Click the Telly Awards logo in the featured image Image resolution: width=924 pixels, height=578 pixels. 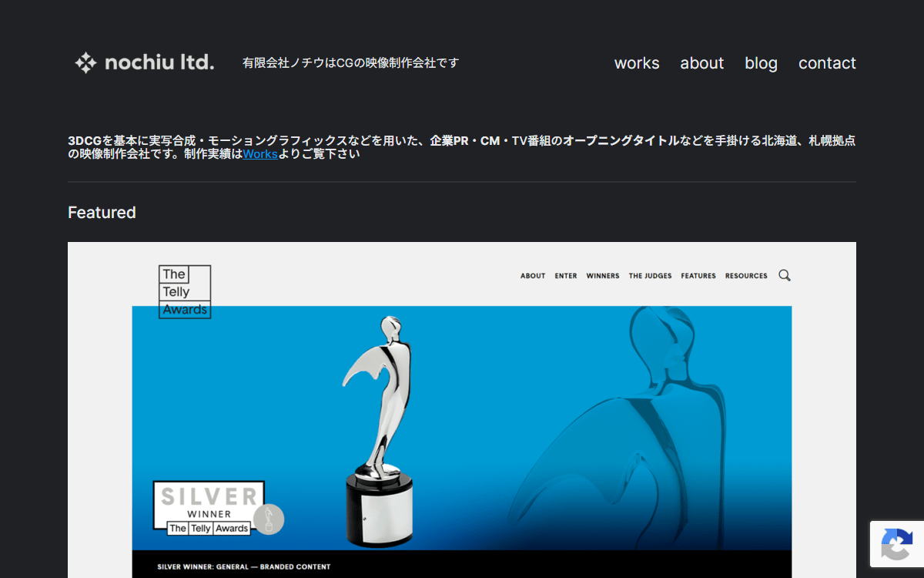tap(185, 292)
